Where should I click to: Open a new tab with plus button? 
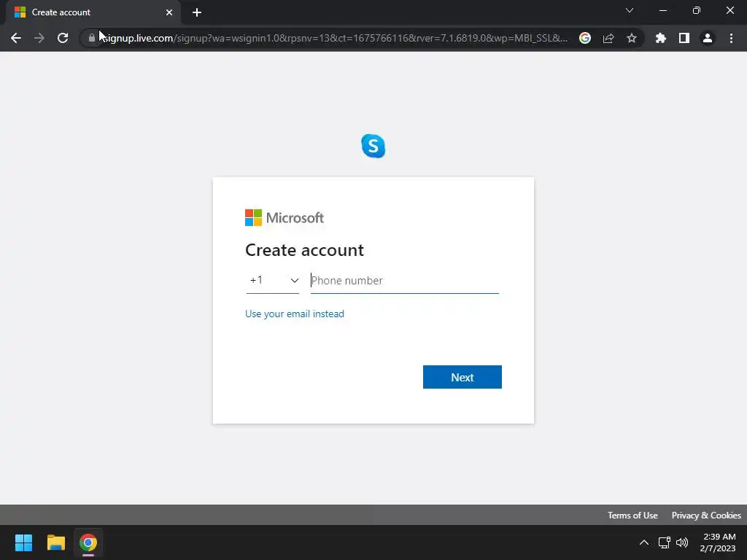[x=197, y=12]
